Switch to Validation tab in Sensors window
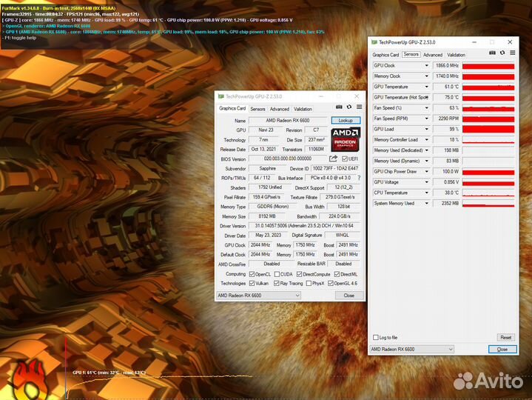The image size is (532, 400). click(456, 55)
